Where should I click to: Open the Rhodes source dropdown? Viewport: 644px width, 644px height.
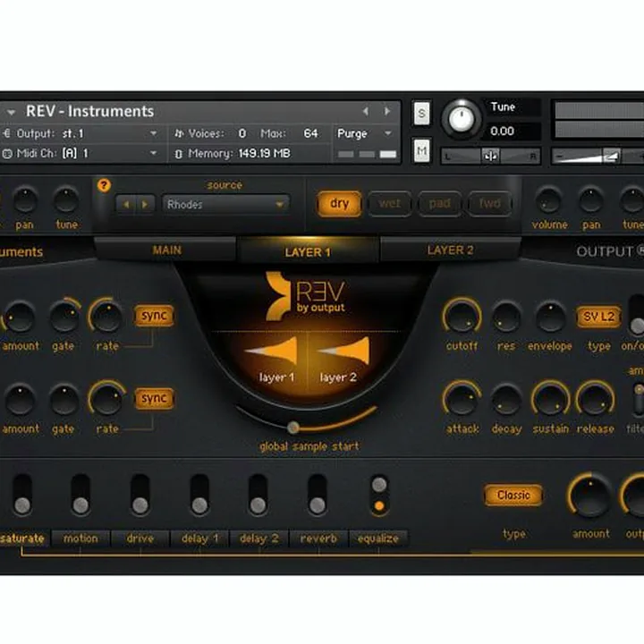click(x=225, y=204)
